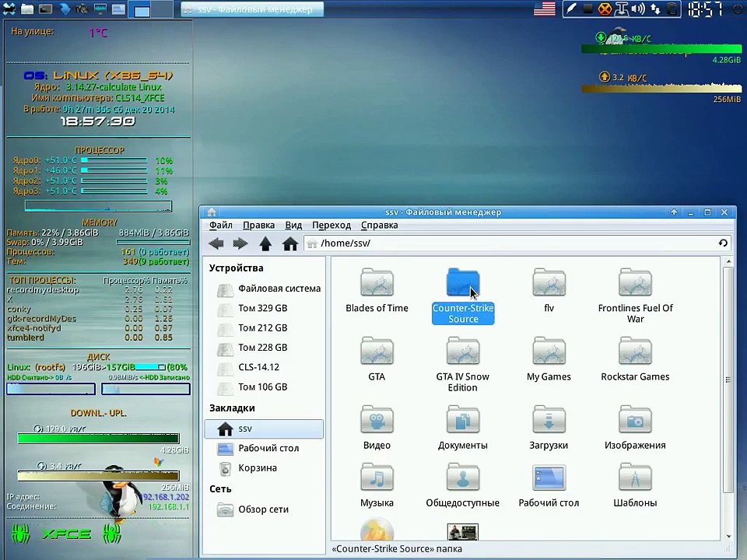This screenshot has height=560, width=747.
Task: Click the network arrows tray icon
Action: [x=655, y=9]
